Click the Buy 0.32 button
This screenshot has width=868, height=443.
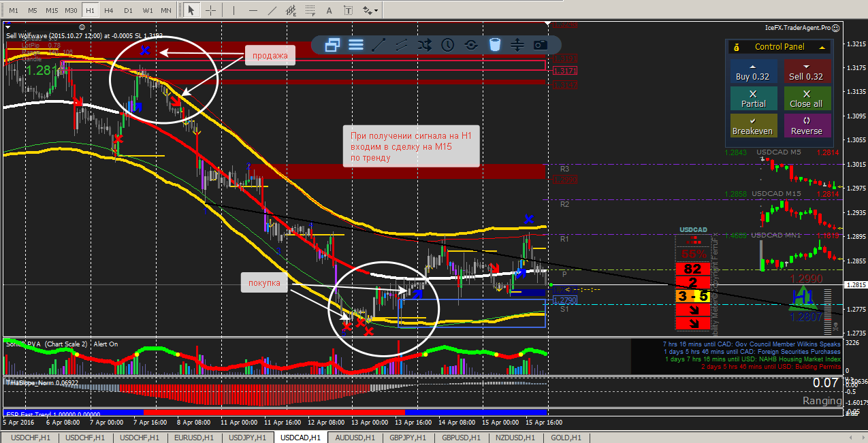(752, 71)
